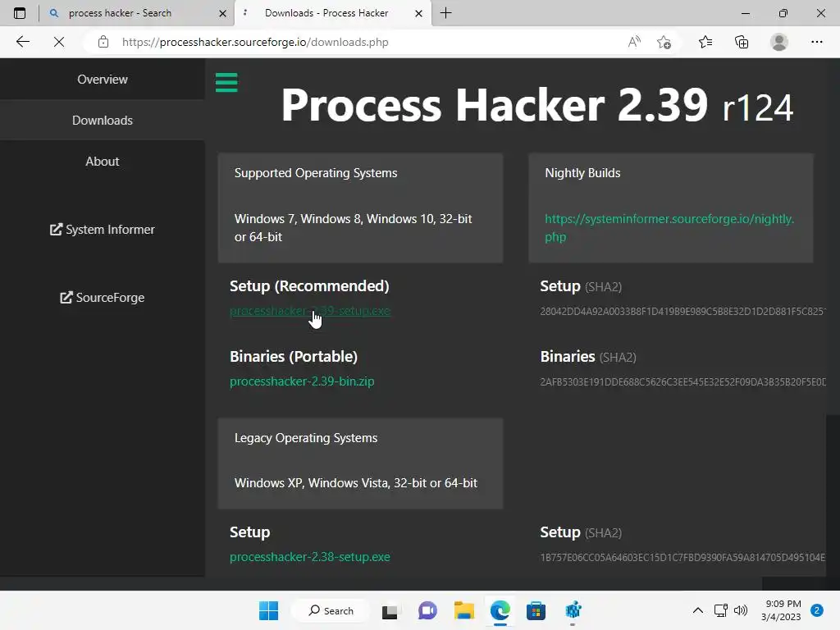Click the site info lock icon
The width and height of the screenshot is (840, 630).
(x=103, y=42)
